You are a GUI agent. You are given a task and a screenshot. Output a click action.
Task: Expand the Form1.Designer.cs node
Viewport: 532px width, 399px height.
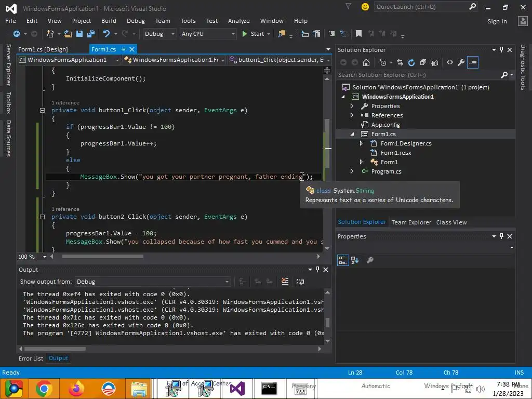(x=361, y=143)
